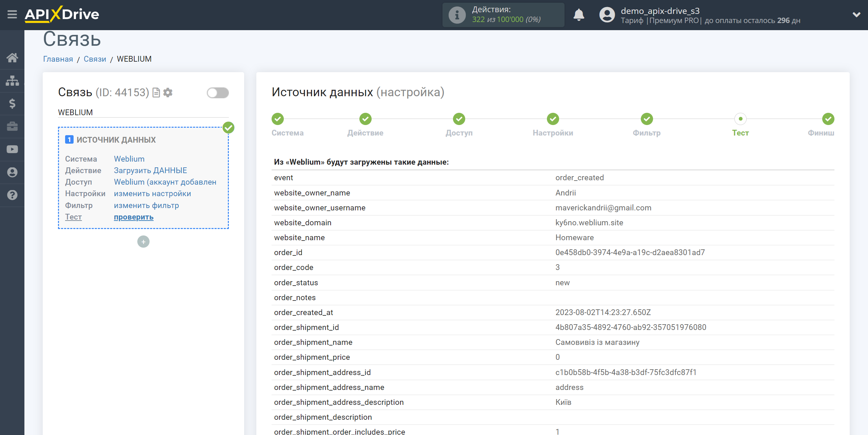Click Weblium (аккаунт добавлен access link
The width and height of the screenshot is (868, 435).
[165, 182]
